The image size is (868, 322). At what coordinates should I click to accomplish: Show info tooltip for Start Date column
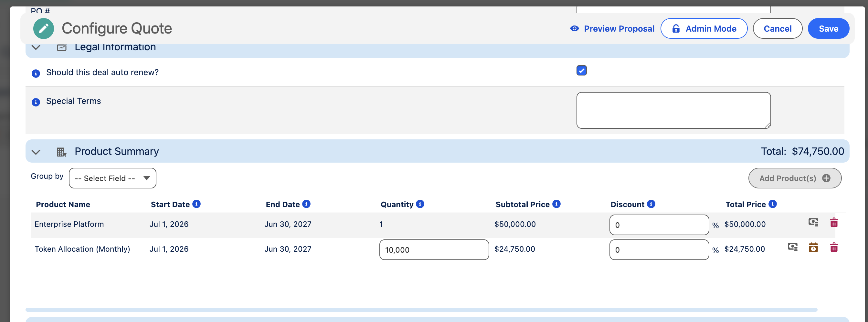pos(196,204)
